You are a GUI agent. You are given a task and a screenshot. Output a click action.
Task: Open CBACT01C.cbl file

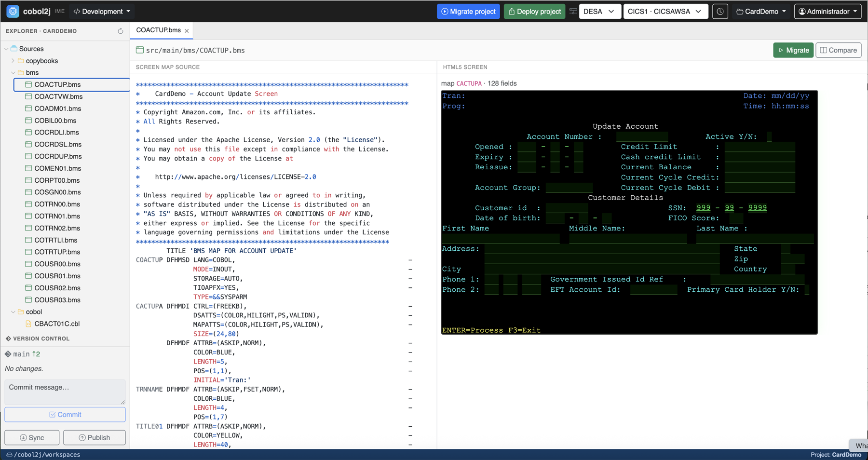[x=57, y=324]
